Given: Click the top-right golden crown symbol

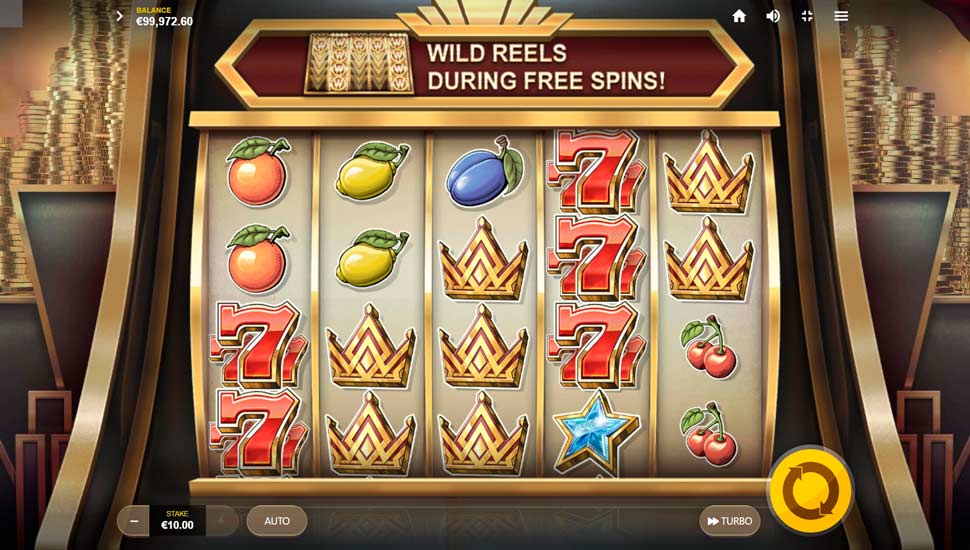Looking at the screenshot, I should click(x=708, y=174).
